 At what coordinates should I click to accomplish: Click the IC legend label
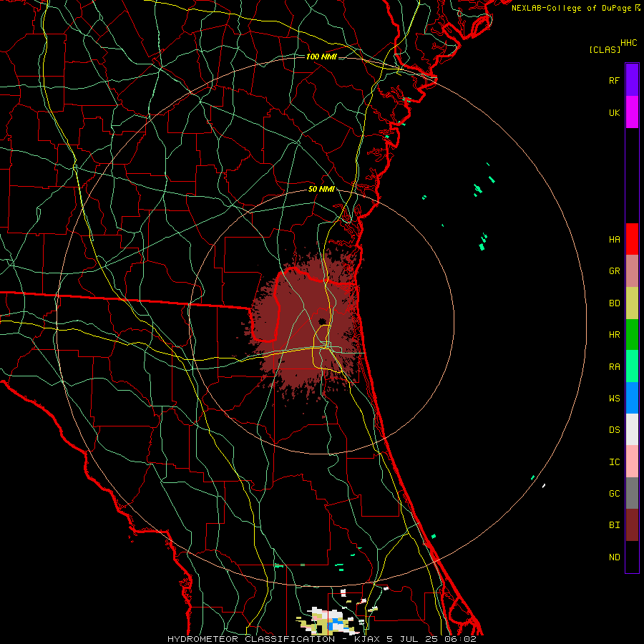click(x=614, y=462)
